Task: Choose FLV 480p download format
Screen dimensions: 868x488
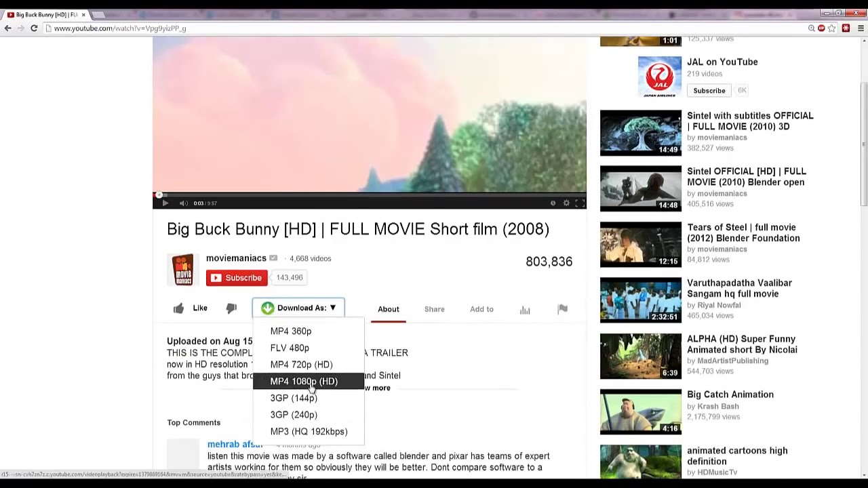Action: [x=309, y=348]
